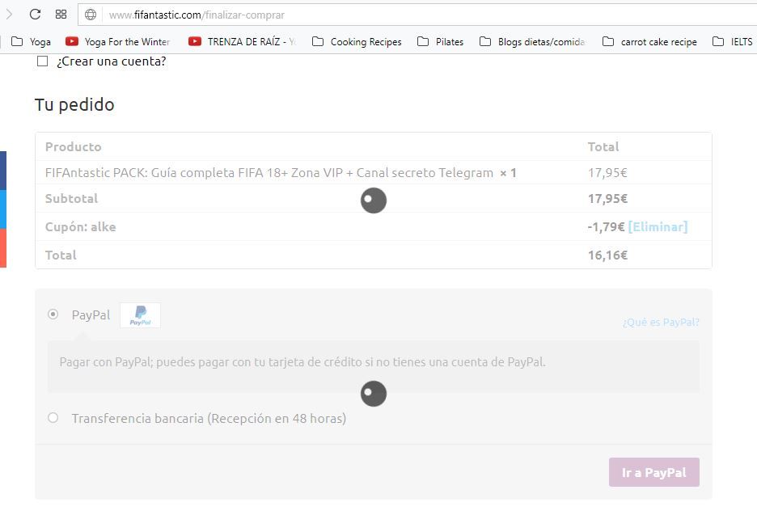Open Cooking Recipes bookmark folder
This screenshot has height=532, width=757.
(x=357, y=41)
